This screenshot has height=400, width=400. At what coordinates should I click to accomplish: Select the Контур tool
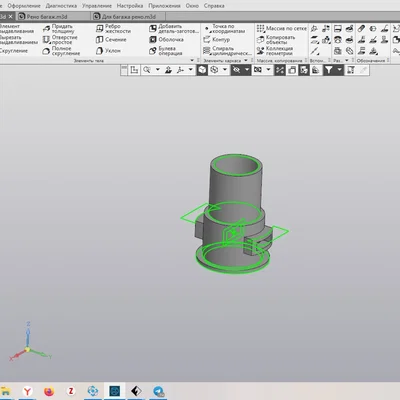coord(217,40)
